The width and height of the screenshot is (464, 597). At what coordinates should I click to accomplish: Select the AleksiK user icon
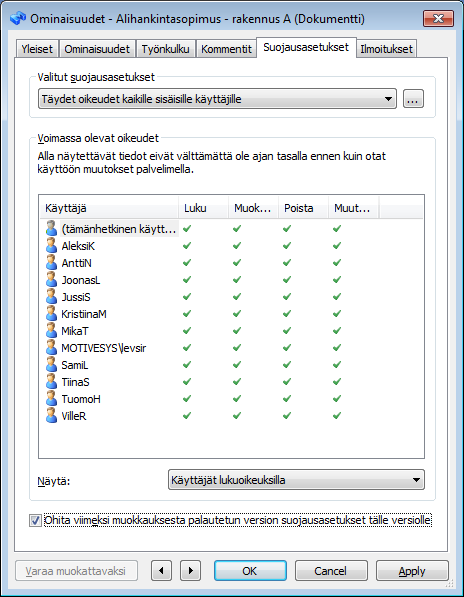(51, 246)
